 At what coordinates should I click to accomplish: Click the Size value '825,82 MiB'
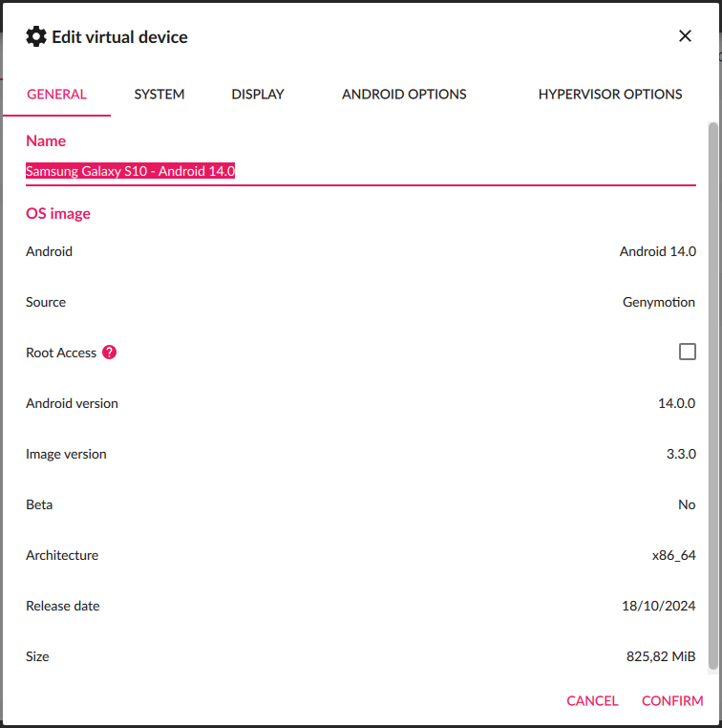661,656
